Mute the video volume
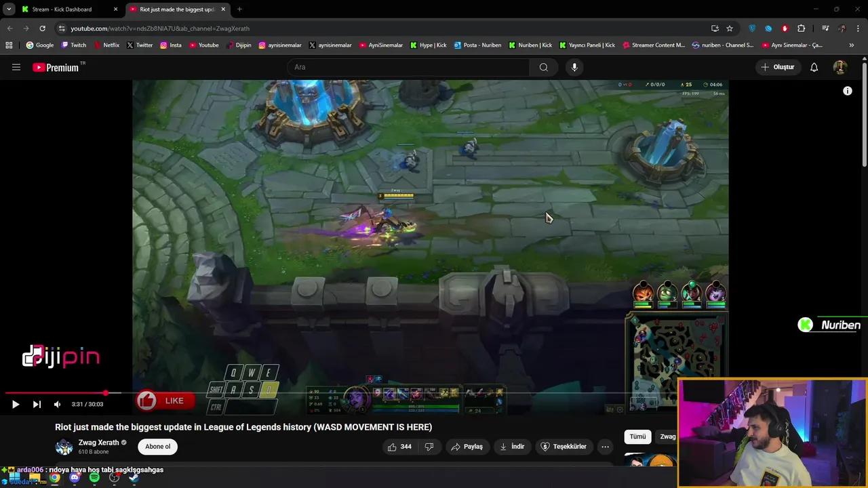868x488 pixels. tap(57, 404)
